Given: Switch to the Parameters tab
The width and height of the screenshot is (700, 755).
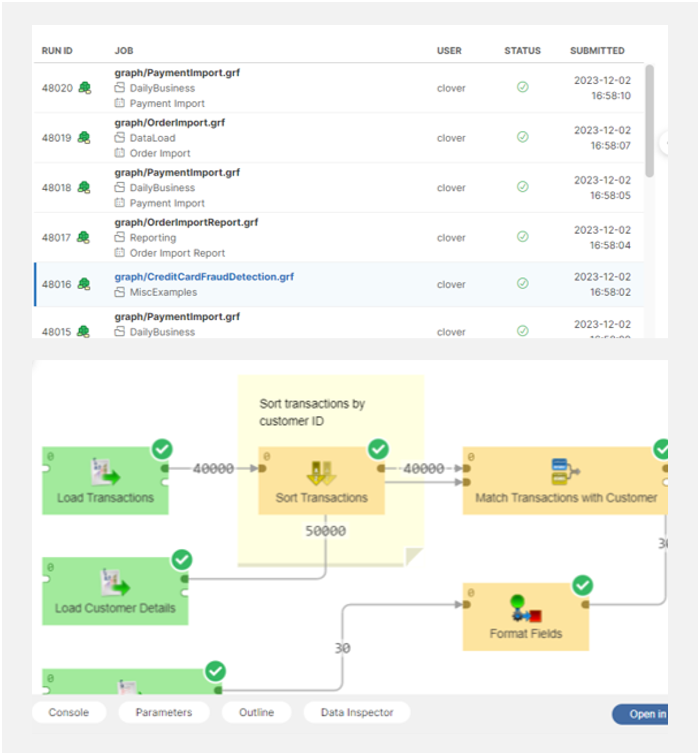Looking at the screenshot, I should [164, 712].
